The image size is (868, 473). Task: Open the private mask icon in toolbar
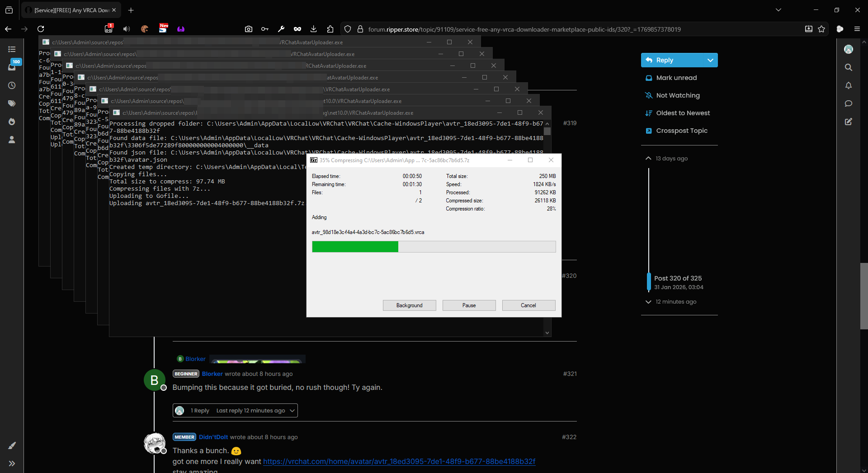tap(297, 29)
